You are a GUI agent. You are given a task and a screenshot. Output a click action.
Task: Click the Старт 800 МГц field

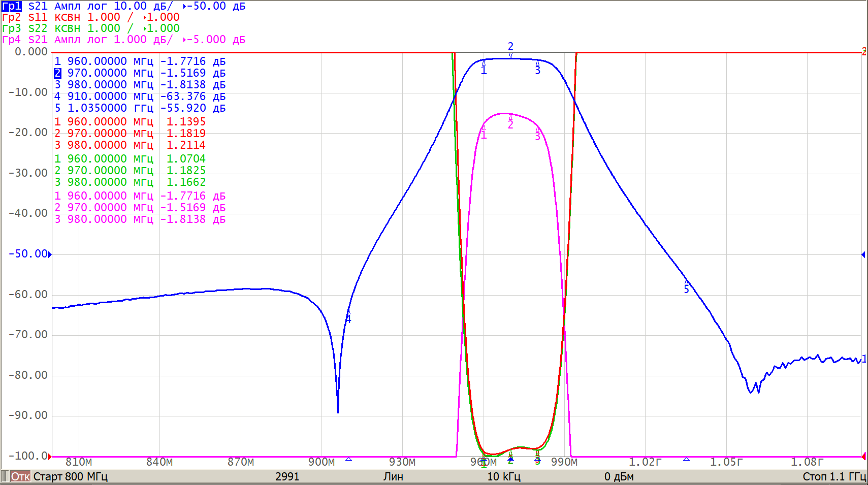click(x=70, y=476)
